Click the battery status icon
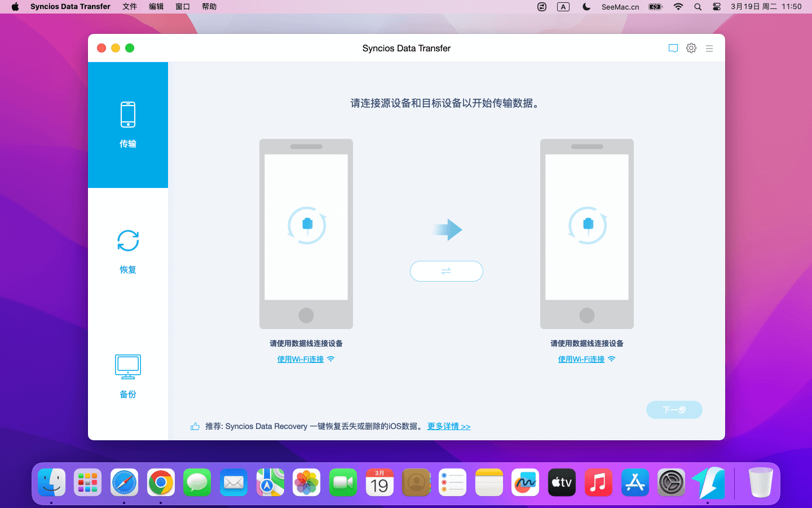The width and height of the screenshot is (812, 508). pos(655,7)
